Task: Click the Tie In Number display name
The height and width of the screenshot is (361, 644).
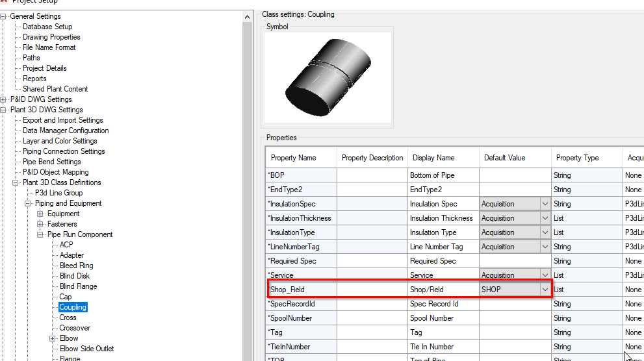Action: (444, 347)
